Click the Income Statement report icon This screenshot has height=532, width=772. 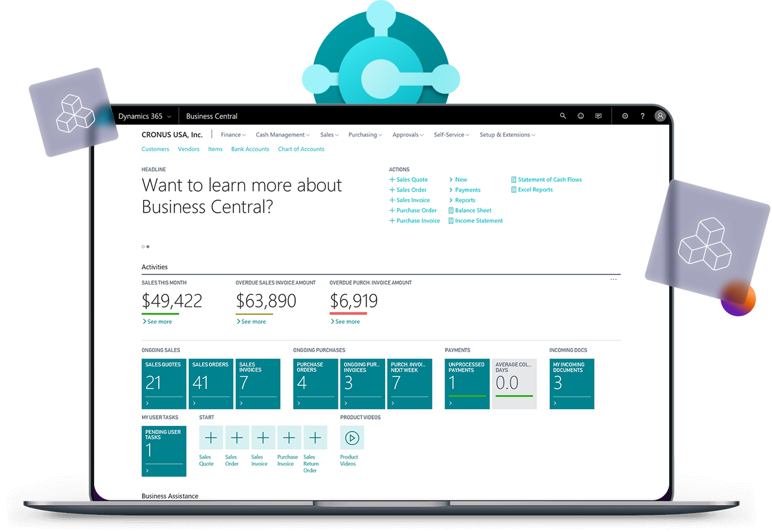[x=452, y=220]
